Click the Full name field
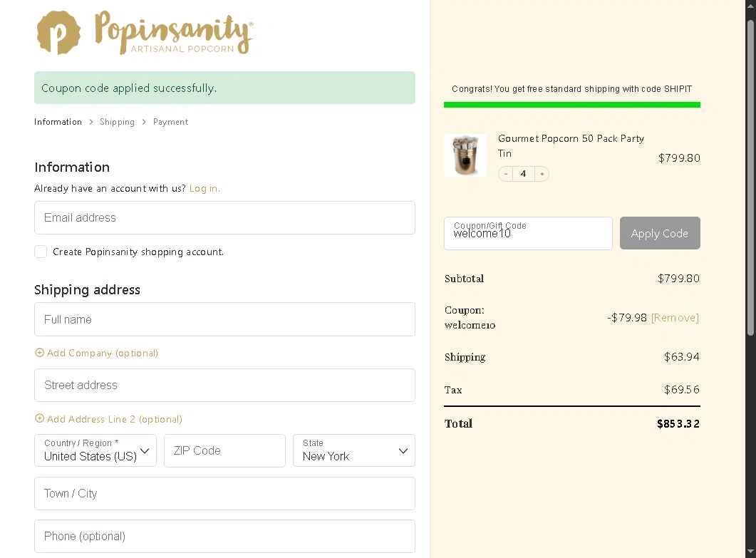Screen dimensions: 756x558 coord(224,319)
